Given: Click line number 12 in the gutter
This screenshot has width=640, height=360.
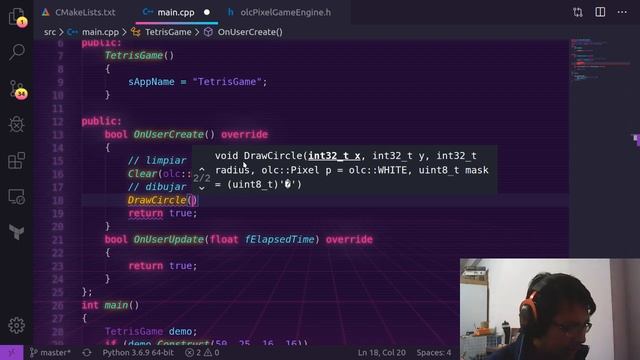Looking at the screenshot, I should (58, 121).
